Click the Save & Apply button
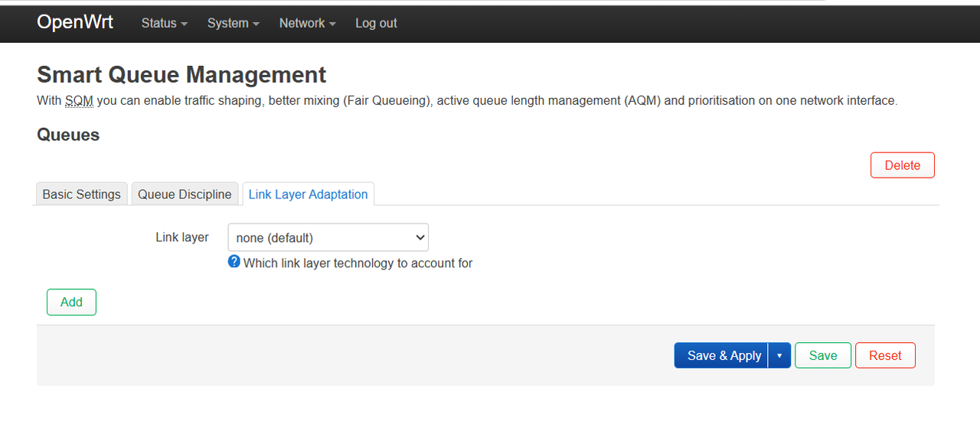Viewport: 980px width, 444px height. [721, 355]
